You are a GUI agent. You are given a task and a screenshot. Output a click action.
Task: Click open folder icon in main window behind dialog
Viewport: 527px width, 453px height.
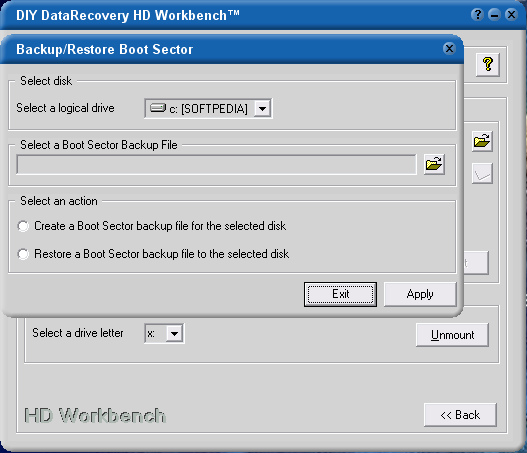tap(482, 141)
